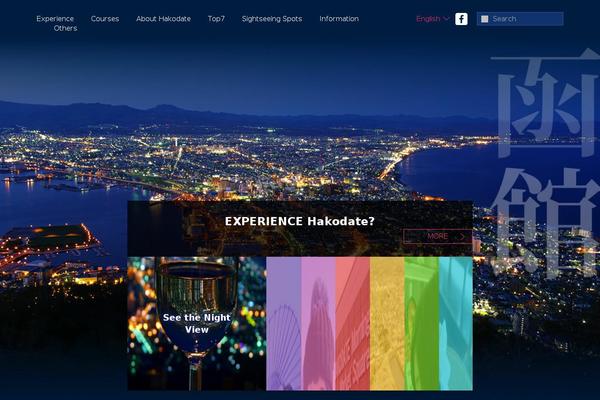This screenshot has width=600, height=400.
Task: Click the search magnifier icon
Action: pos(484,19)
